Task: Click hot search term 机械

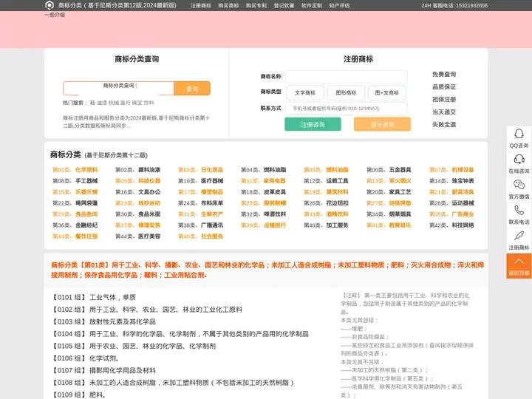Action: coord(114,103)
